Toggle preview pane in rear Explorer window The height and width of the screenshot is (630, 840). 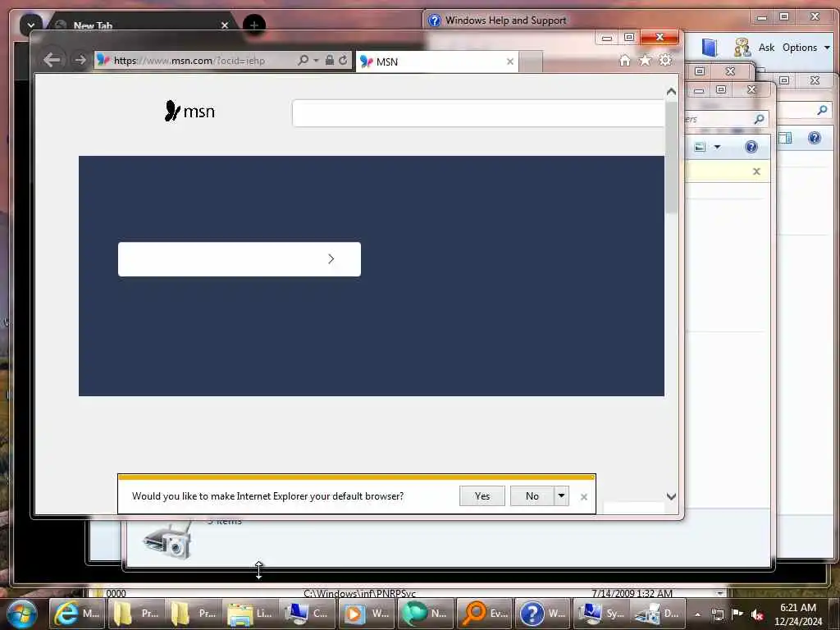(x=785, y=138)
